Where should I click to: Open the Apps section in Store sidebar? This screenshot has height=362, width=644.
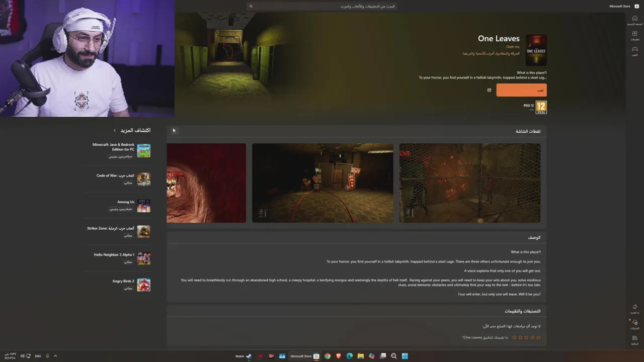[634, 36]
